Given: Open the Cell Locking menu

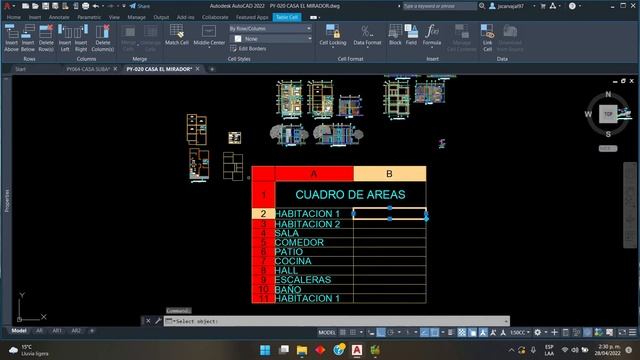Looking at the screenshot, I should point(333,36).
